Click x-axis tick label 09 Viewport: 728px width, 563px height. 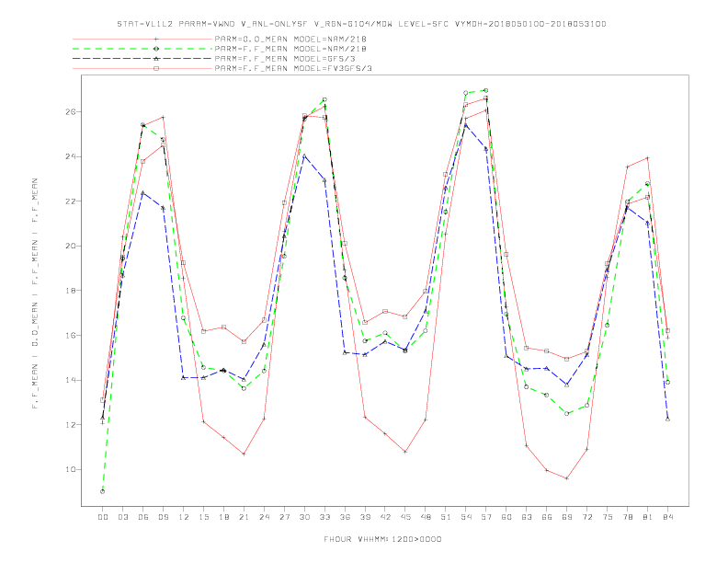[x=163, y=517]
